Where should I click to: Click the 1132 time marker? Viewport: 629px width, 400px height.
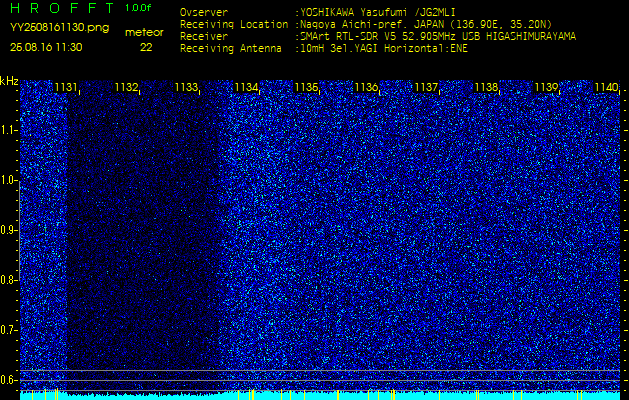pyautogui.click(x=126, y=87)
